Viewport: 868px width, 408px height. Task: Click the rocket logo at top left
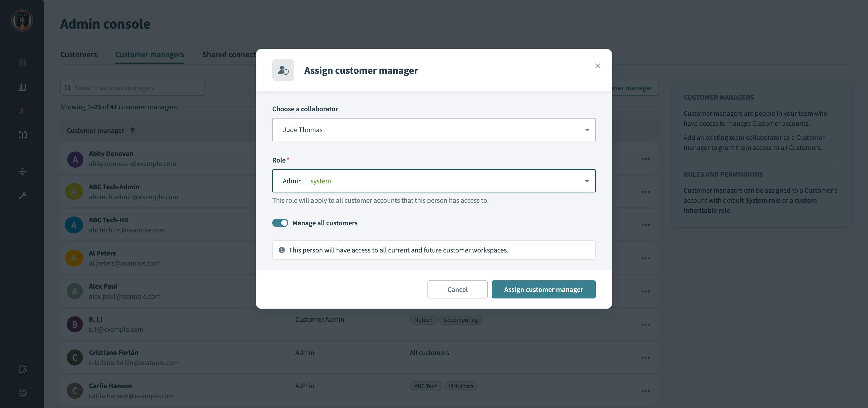pyautogui.click(x=22, y=21)
